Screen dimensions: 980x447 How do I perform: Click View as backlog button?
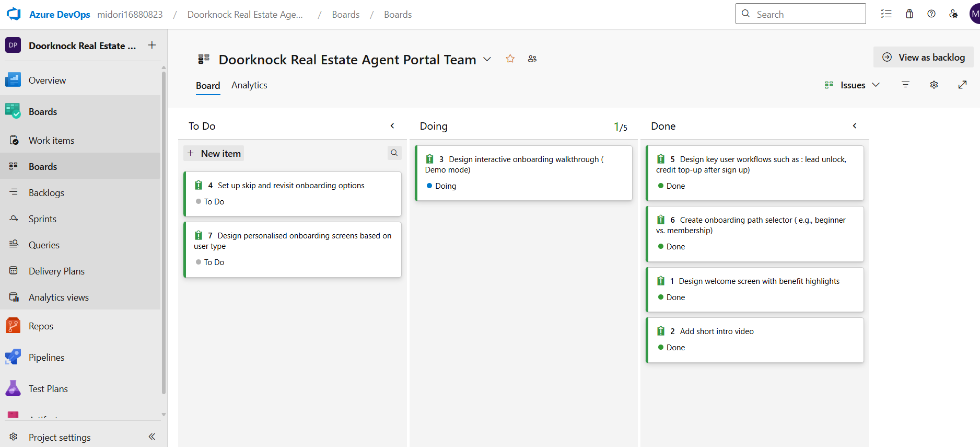pyautogui.click(x=924, y=58)
